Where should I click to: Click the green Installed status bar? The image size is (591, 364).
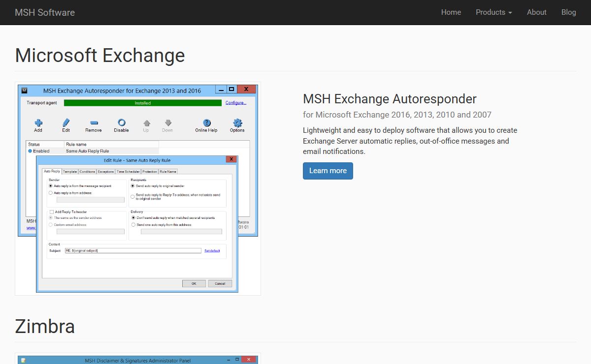click(143, 103)
